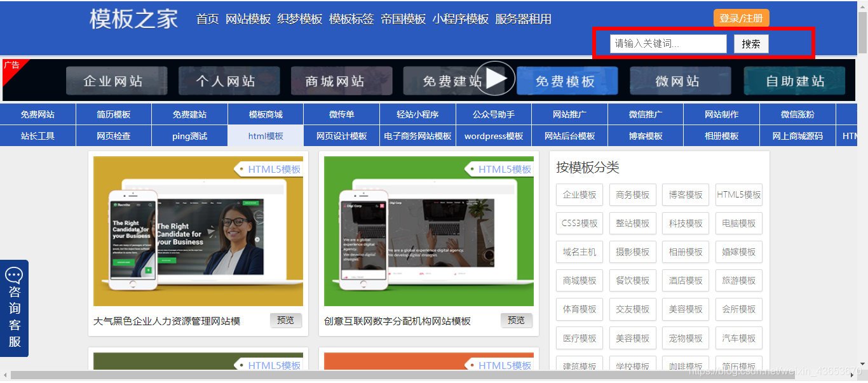Open the 帝国模板 menu item
868x383 pixels.
coord(403,19)
